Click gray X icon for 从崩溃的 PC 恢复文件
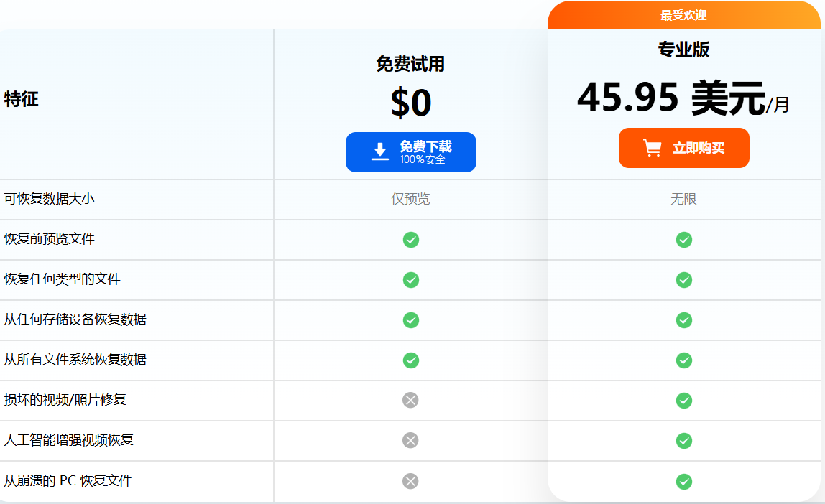The image size is (825, 504). pyautogui.click(x=410, y=481)
